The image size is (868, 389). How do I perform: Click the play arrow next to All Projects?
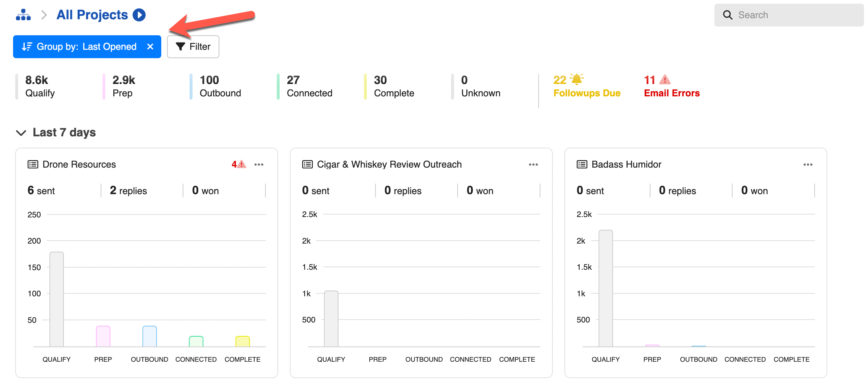pyautogui.click(x=139, y=15)
